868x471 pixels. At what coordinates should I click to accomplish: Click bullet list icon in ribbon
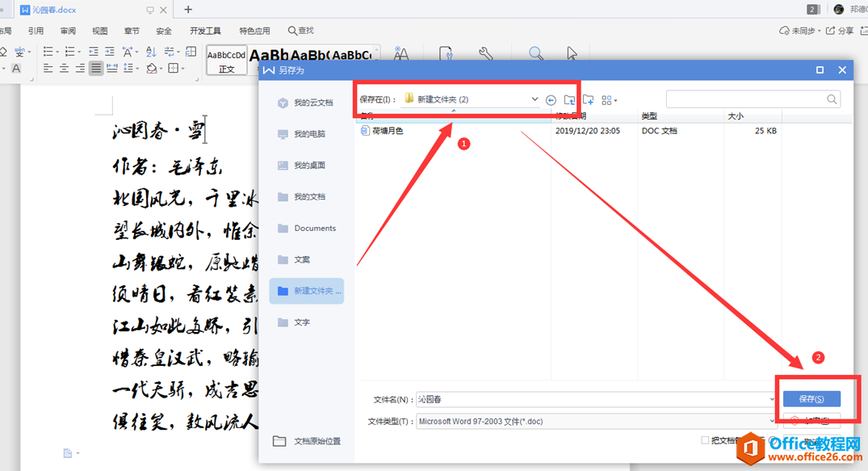click(50, 52)
